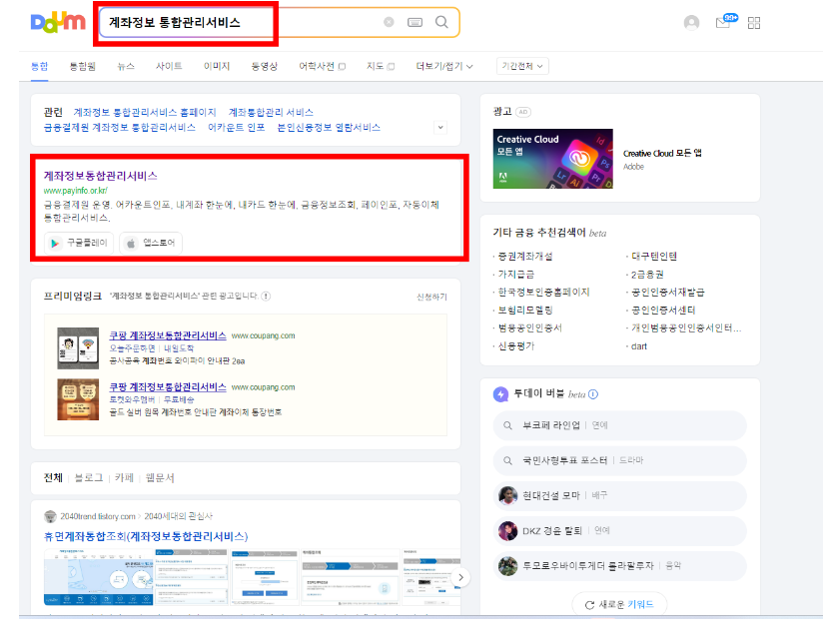Select the 통합 tab
Image resolution: width=823 pixels, height=644 pixels.
point(39,66)
